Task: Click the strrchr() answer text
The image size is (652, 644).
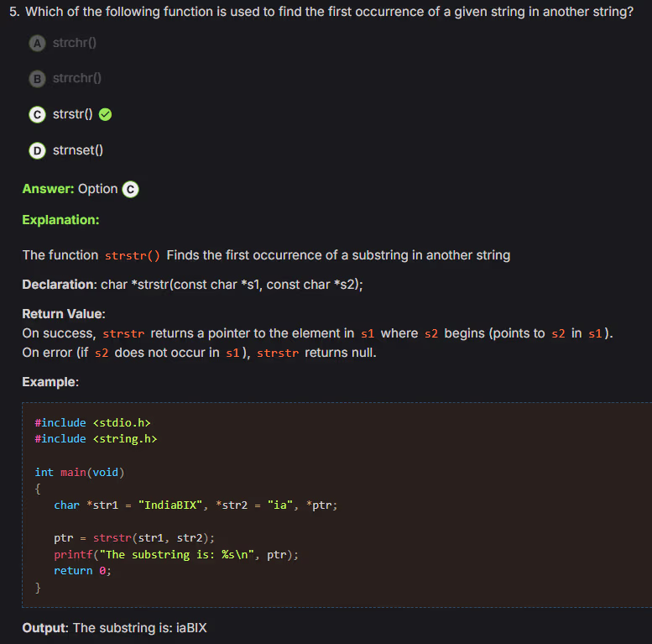Action: point(76,79)
